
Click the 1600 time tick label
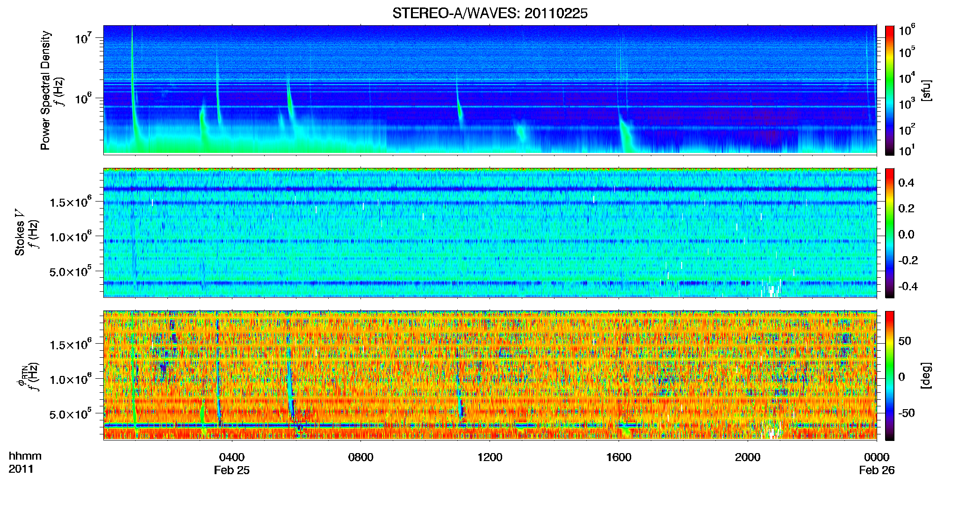(x=619, y=457)
